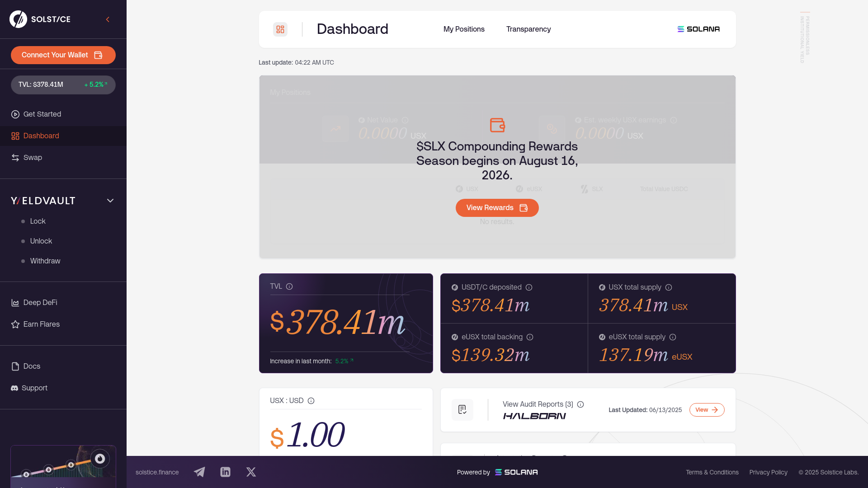
Task: Click the Deep DeFi chart icon
Action: (15, 303)
